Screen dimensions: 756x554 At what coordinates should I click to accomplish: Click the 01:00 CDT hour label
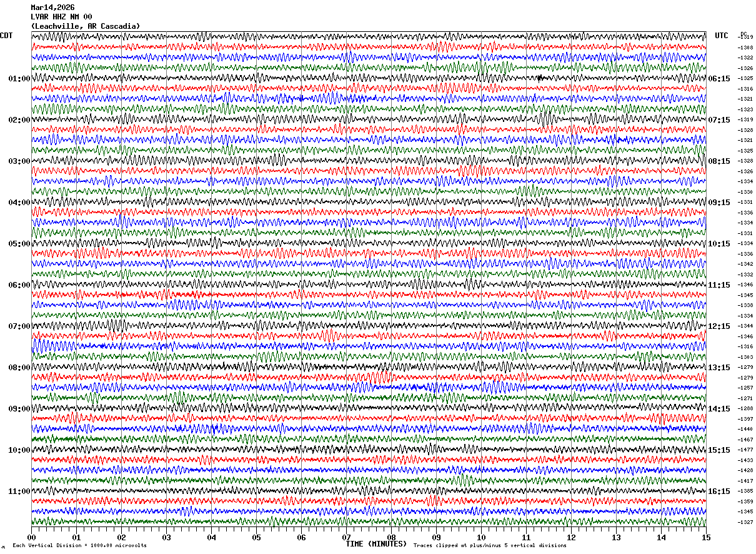click(x=19, y=79)
